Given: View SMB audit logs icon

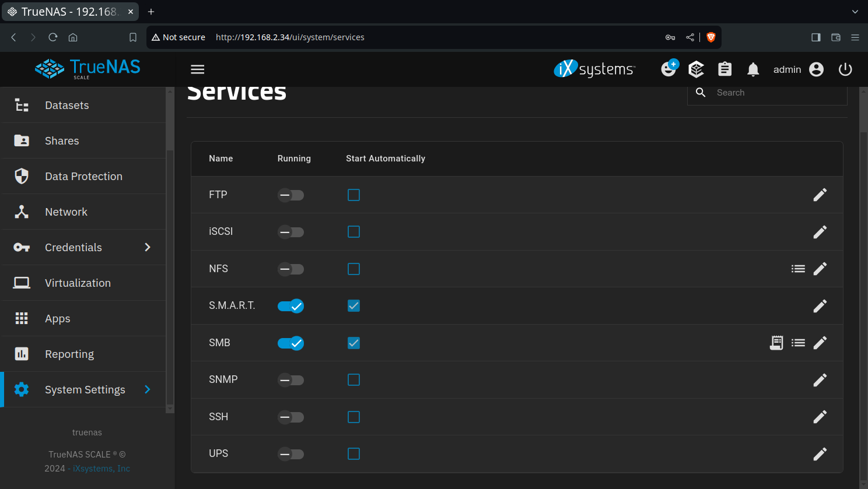Looking at the screenshot, I should (776, 343).
